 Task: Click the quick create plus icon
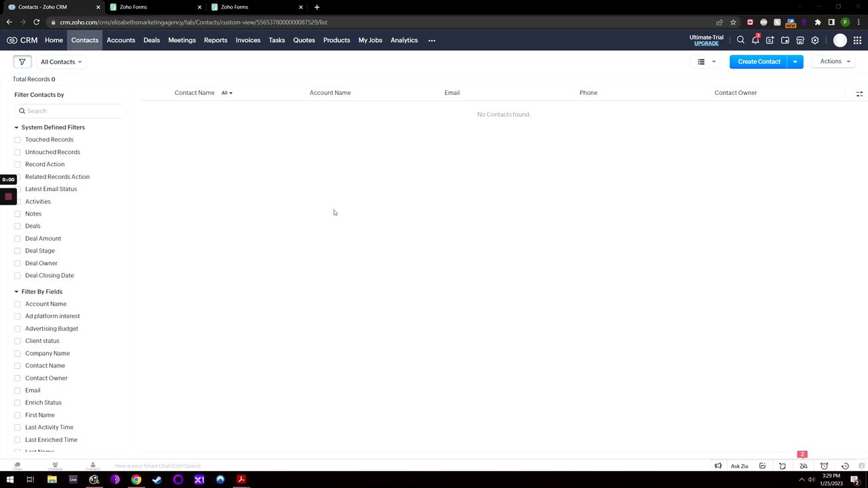pyautogui.click(x=770, y=40)
